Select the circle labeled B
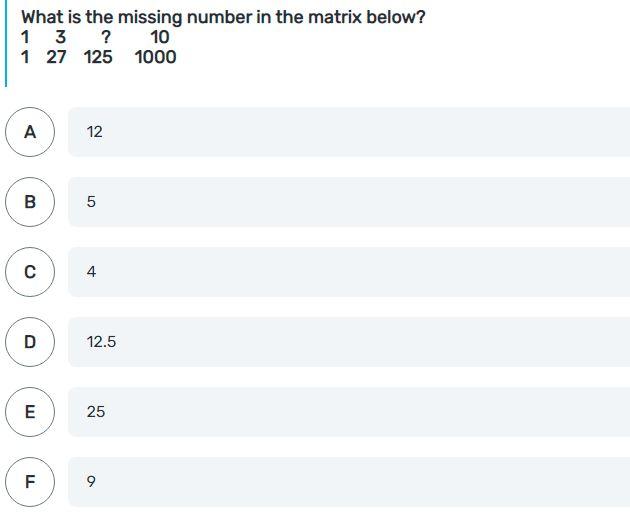This screenshot has width=630, height=522. point(30,202)
